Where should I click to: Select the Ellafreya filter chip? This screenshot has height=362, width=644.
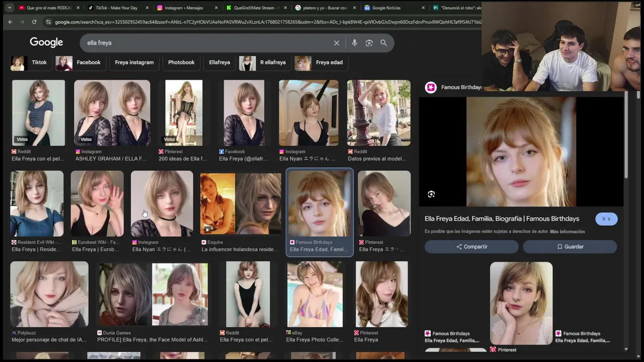[x=219, y=62]
